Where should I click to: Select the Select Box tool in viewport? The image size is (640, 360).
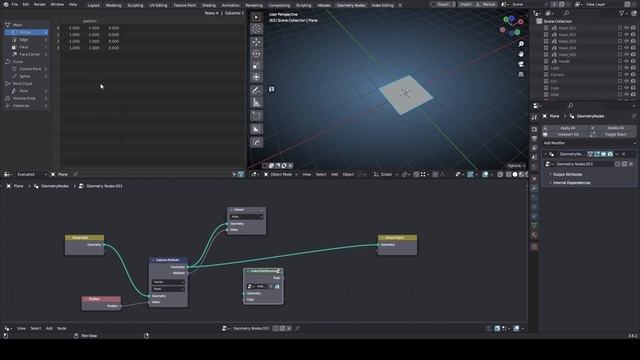click(256, 17)
